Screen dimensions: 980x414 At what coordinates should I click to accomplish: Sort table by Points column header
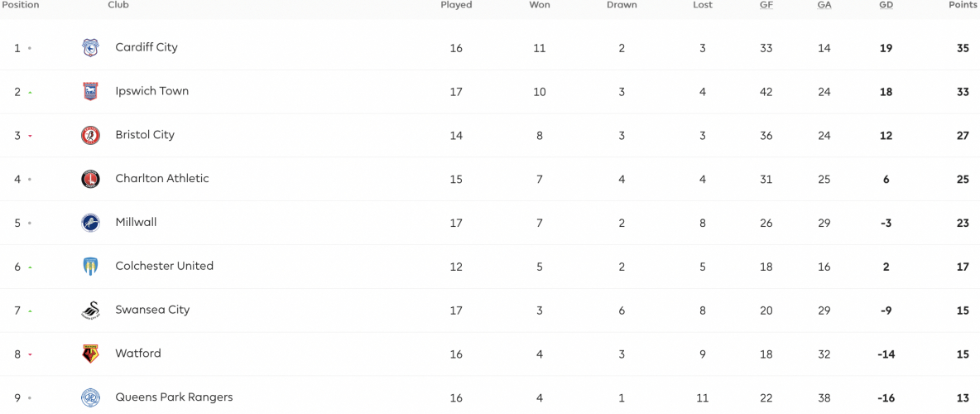[963, 5]
